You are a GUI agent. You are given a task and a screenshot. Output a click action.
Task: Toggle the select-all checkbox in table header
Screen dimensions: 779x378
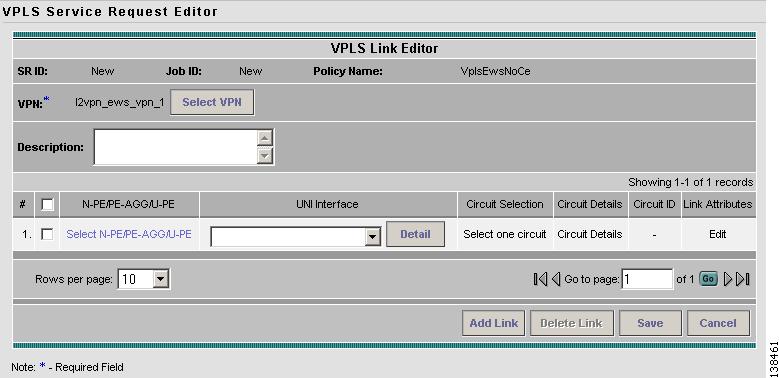pos(47,204)
